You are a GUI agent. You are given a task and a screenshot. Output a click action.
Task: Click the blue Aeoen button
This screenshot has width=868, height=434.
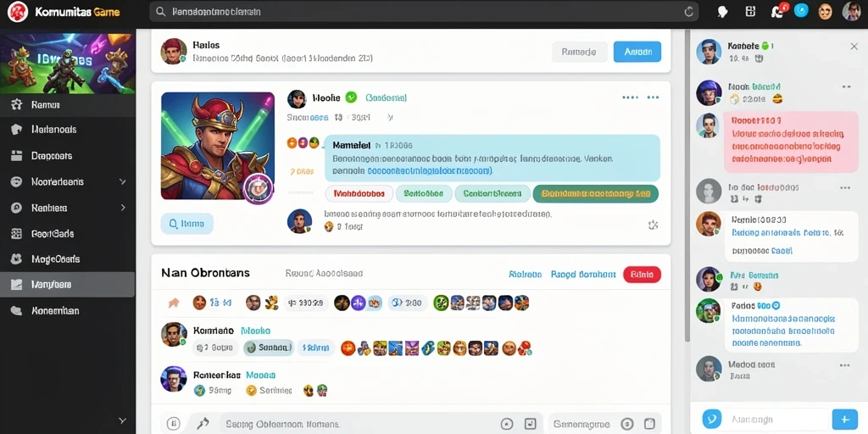tap(637, 52)
